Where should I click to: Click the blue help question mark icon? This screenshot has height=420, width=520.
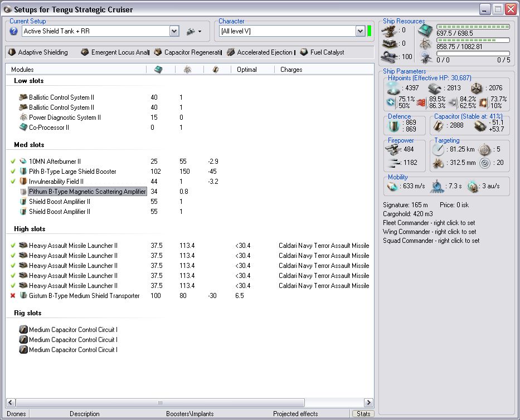point(13,31)
